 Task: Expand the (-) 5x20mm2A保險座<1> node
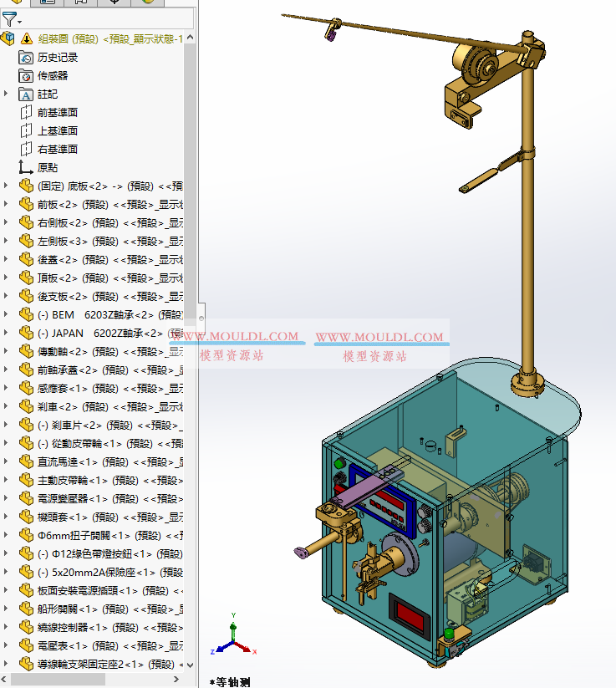pos(6,572)
